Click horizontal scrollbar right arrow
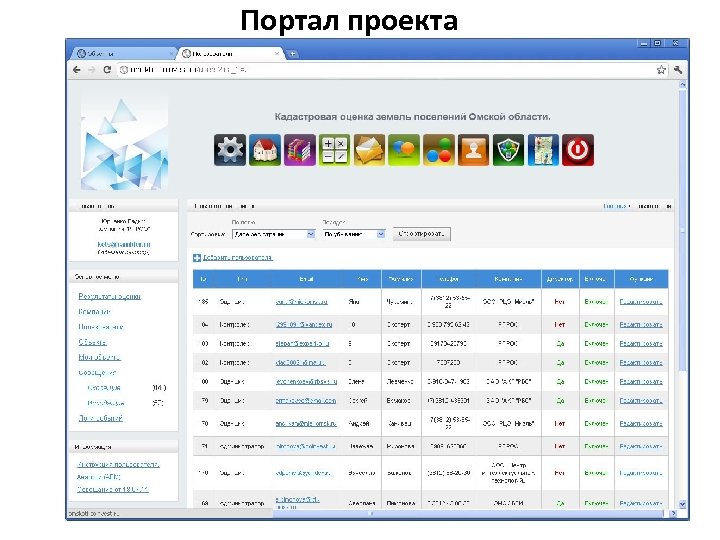This screenshot has width=720, height=540. [x=673, y=513]
